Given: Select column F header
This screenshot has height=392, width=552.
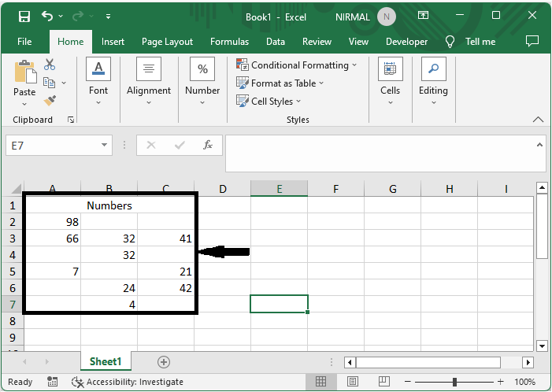Looking at the screenshot, I should pyautogui.click(x=336, y=189).
